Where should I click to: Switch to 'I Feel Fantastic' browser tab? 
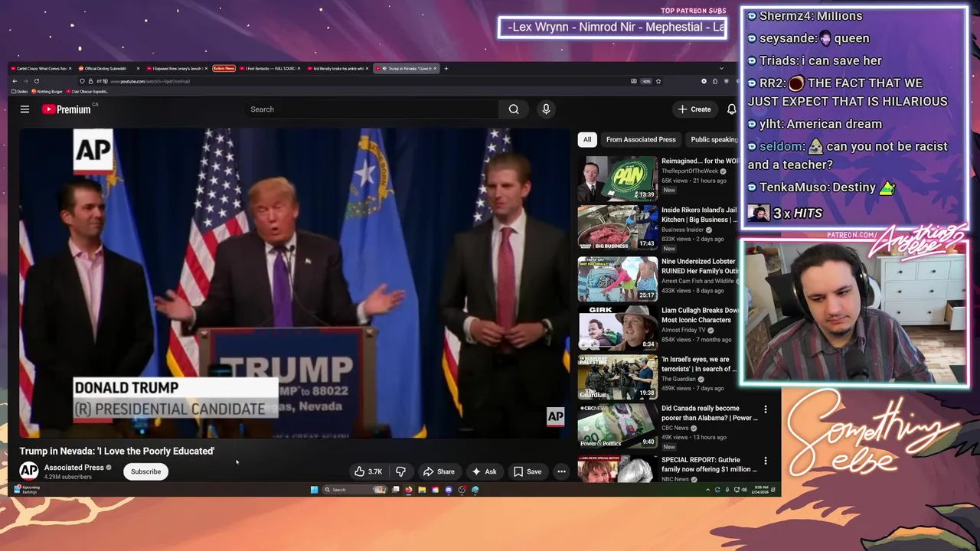click(269, 68)
